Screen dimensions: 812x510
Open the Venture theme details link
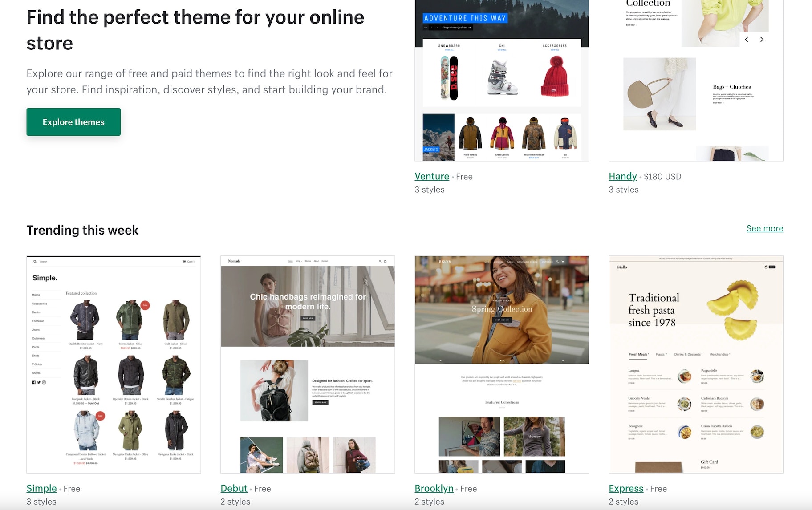(431, 176)
